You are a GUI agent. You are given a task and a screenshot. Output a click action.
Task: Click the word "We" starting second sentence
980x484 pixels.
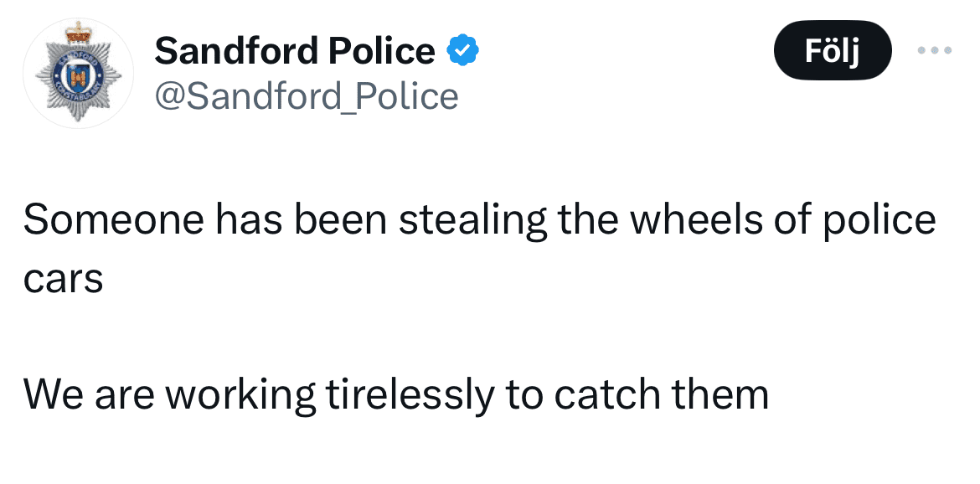(53, 394)
